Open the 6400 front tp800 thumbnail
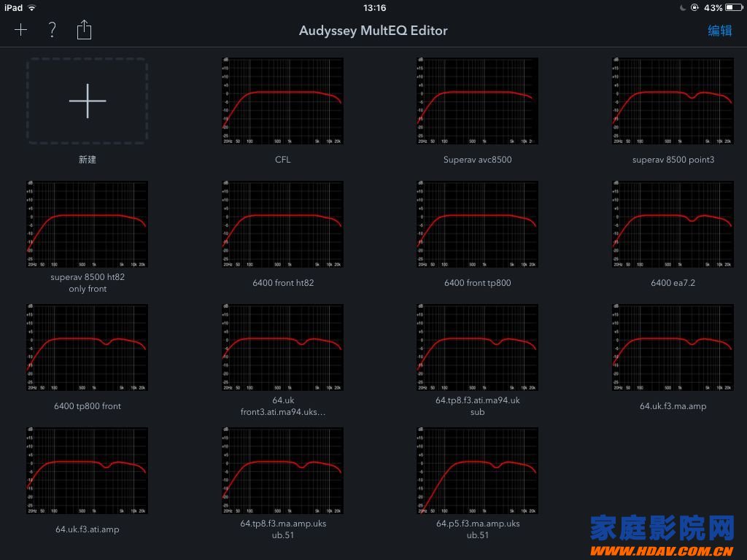The width and height of the screenshot is (747, 560). tap(477, 224)
